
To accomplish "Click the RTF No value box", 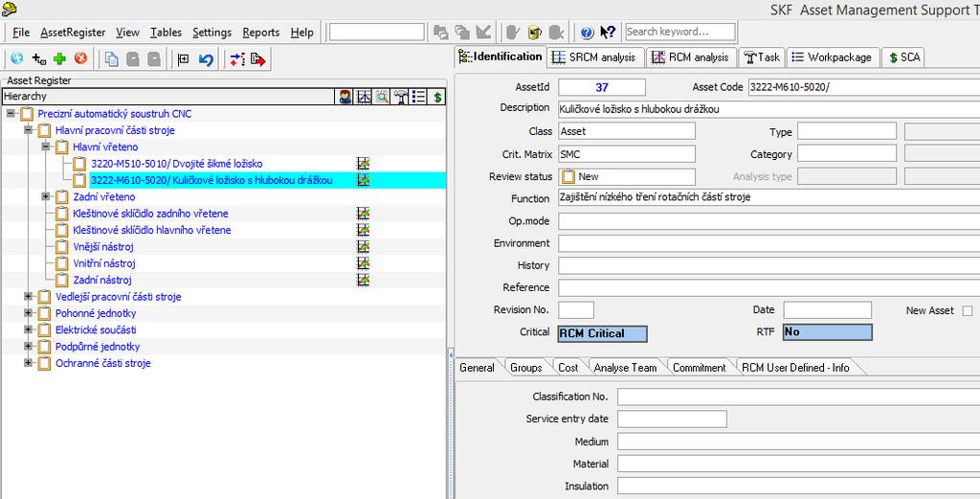I will pos(828,332).
